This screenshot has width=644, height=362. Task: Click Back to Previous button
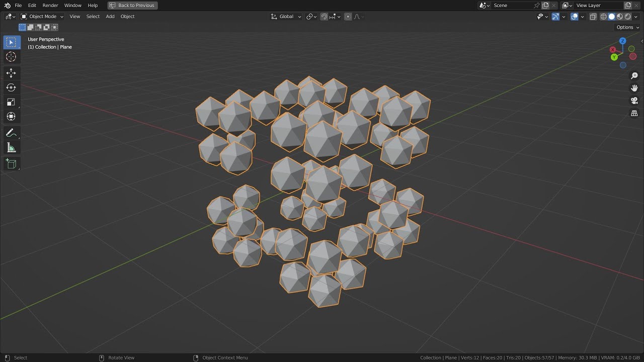(133, 5)
